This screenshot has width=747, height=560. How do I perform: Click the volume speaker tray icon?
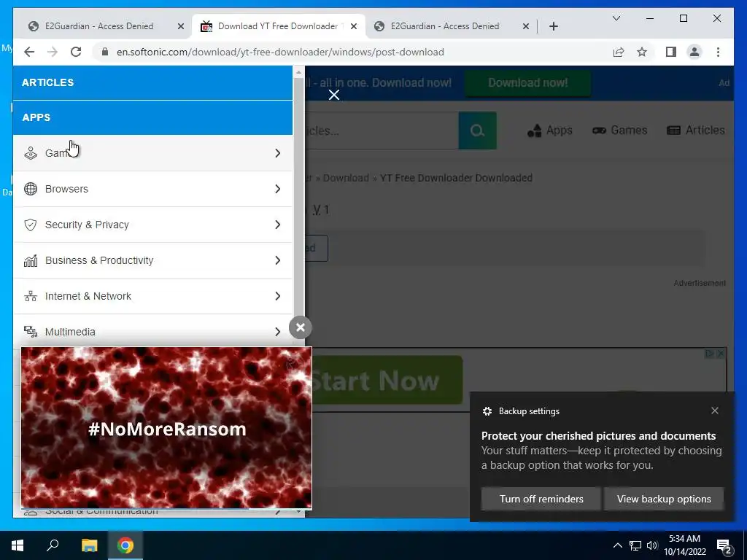coord(652,545)
